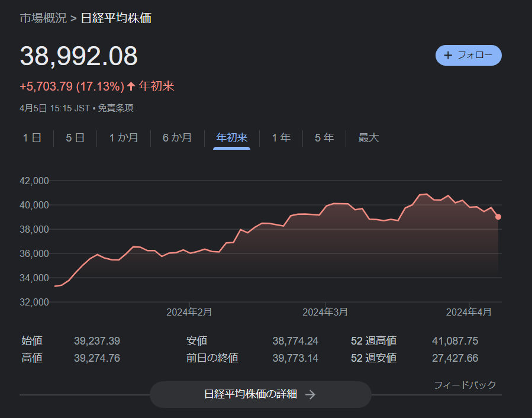Show the 5年 chart range

324,138
